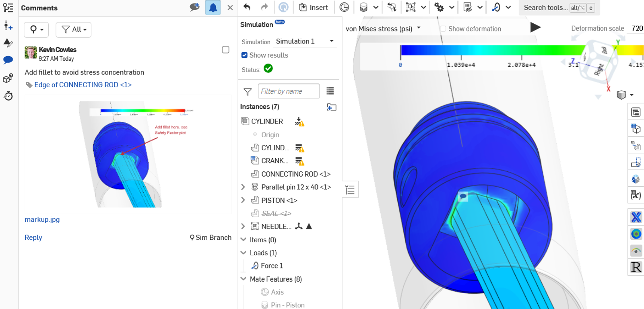644x309 pixels.
Task: Expand the PISTON <1> tree node
Action: 243,200
